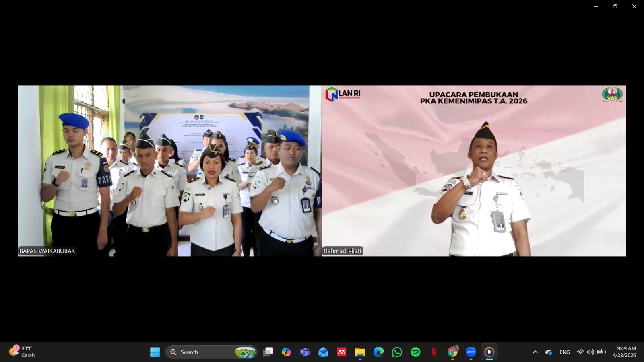
Task: Open WhatsApp from the taskbar
Action: 397,352
